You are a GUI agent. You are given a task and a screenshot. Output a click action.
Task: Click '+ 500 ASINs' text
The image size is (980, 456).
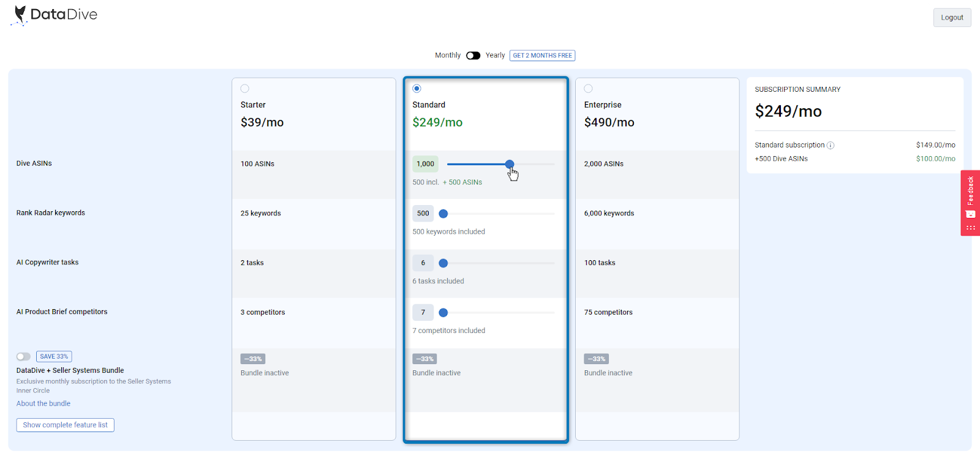(462, 182)
